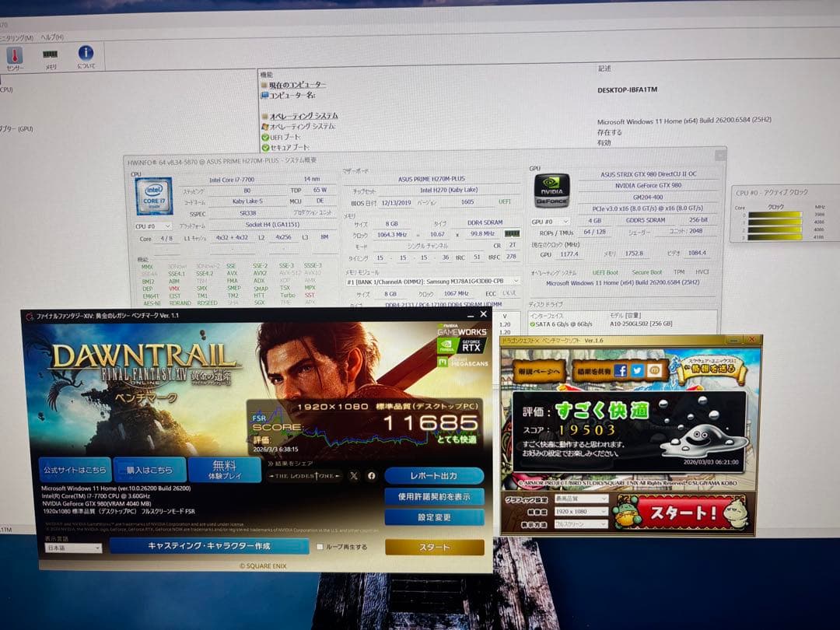Select the Dragon Quest X score 19503
The width and height of the screenshot is (840, 630).
586,429
